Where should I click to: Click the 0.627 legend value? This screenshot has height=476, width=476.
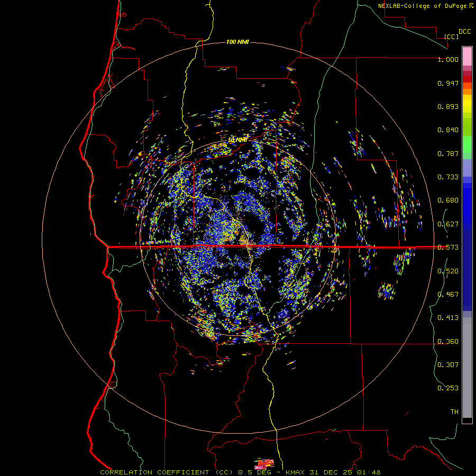pyautogui.click(x=448, y=224)
